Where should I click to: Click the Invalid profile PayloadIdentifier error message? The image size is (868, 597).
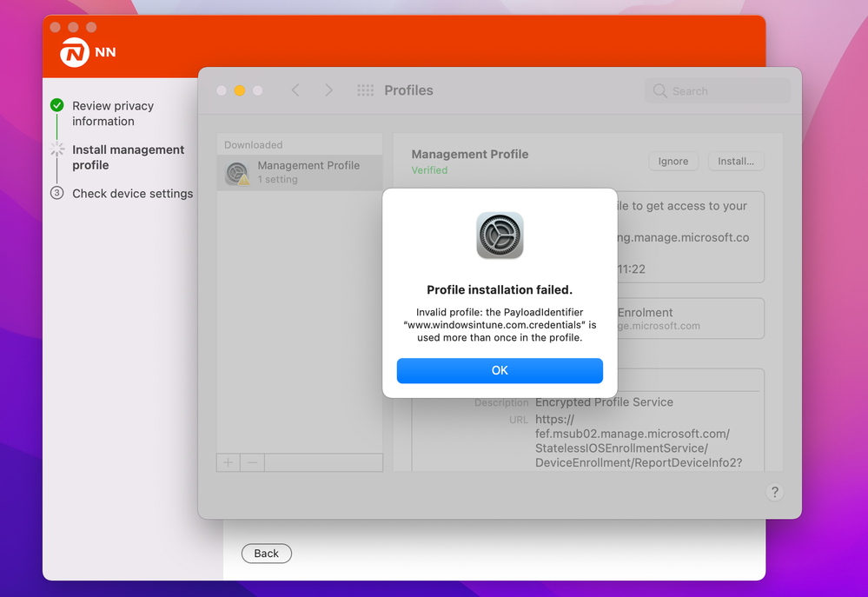(500, 324)
